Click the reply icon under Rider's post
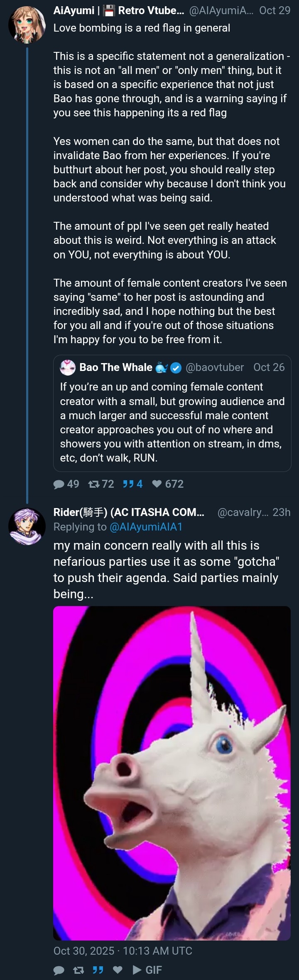299x980 pixels. tap(59, 970)
